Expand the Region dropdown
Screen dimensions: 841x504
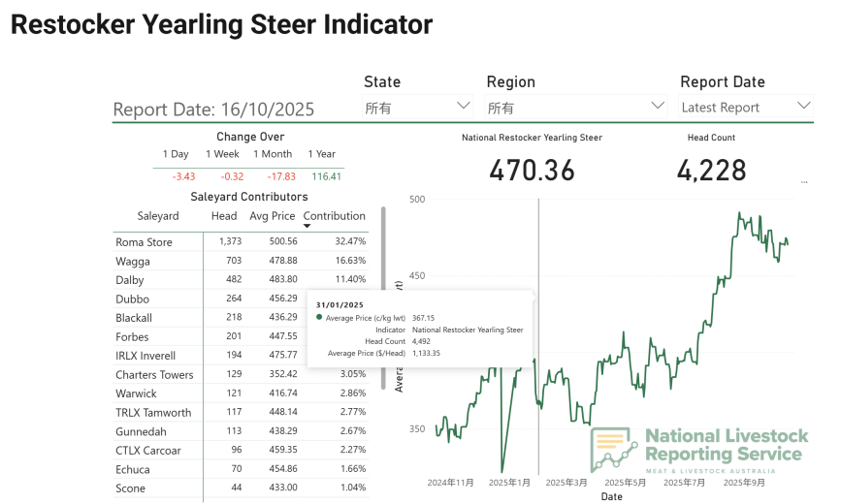576,107
